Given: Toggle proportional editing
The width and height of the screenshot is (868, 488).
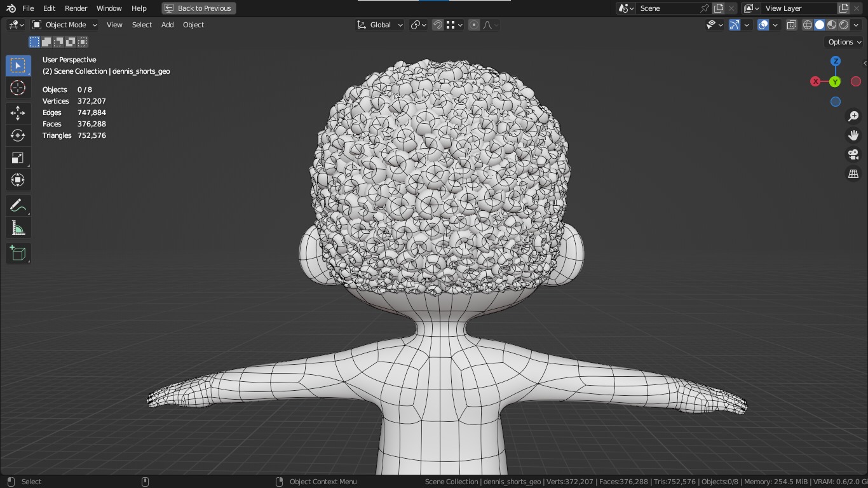Looking at the screenshot, I should (474, 25).
